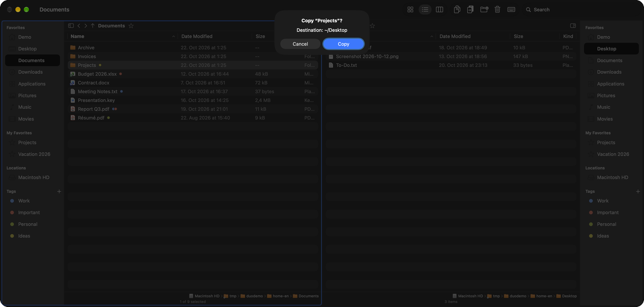The height and width of the screenshot is (307, 644).
Task: Go back in the left pane
Action: coord(79,26)
